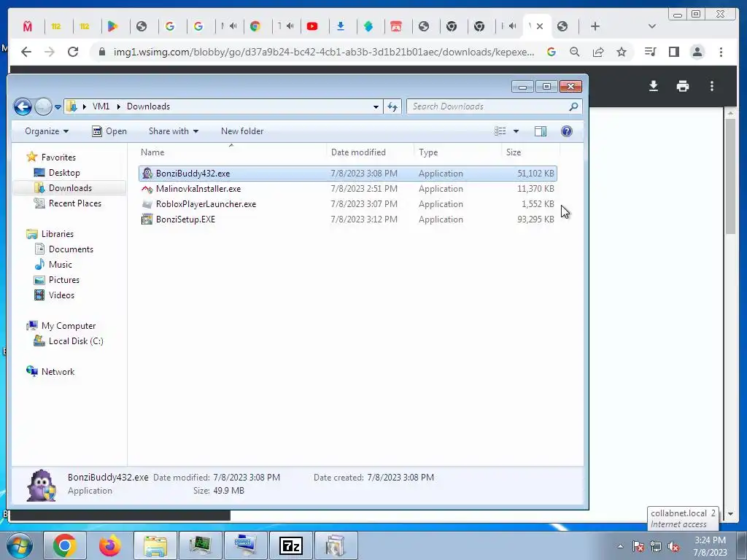Click the Open toolbar button
Screen dimensions: 747x560
click(x=109, y=131)
